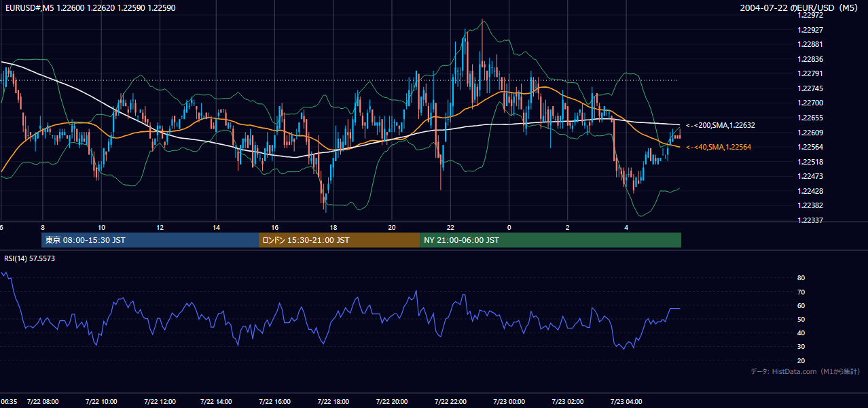
Task: Click price axis value 1.22881
Action: [810, 44]
